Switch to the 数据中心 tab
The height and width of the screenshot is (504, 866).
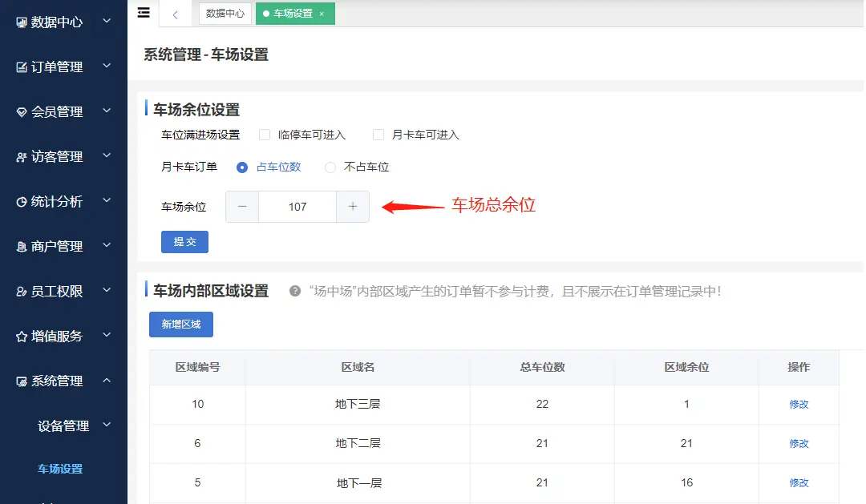225,14
